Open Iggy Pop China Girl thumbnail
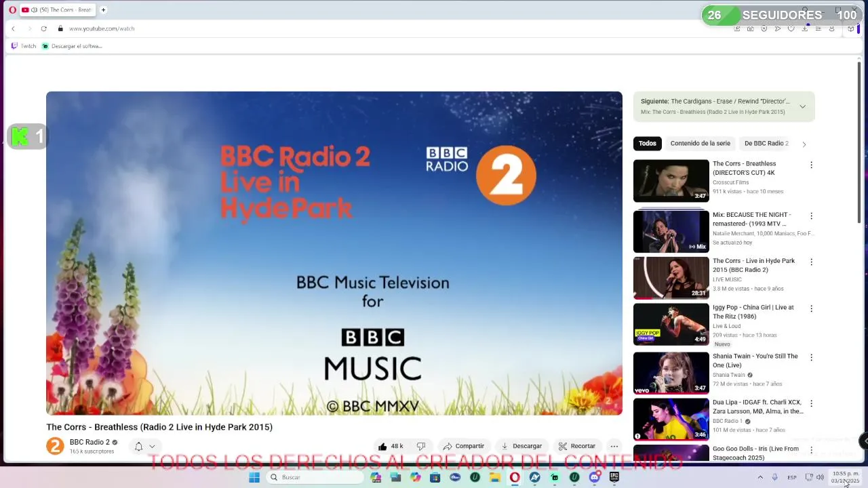 (671, 325)
